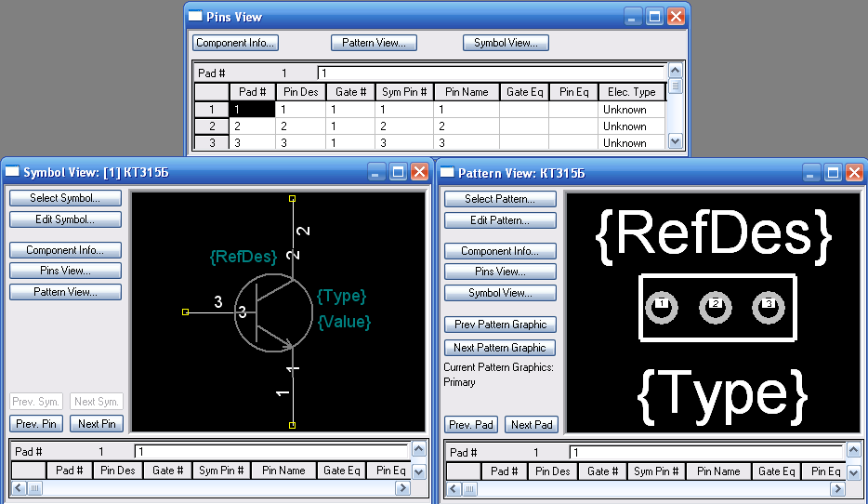Screen dimensions: 868x504
Task: Click the Elec. Type column header
Action: 631,92
